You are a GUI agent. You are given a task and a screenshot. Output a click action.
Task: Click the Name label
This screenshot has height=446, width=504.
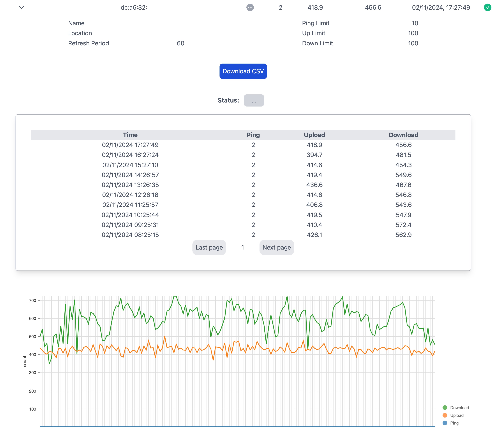tap(76, 23)
